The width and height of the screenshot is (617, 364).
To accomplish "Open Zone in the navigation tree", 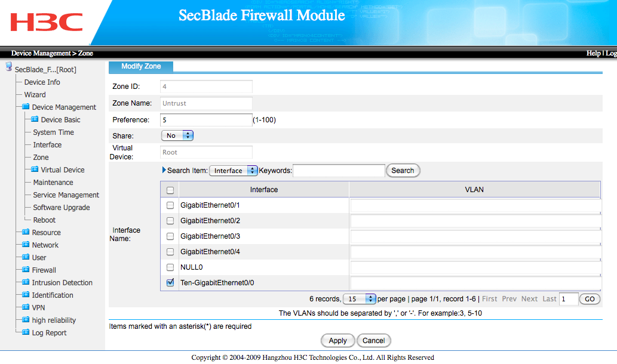I will (x=41, y=157).
